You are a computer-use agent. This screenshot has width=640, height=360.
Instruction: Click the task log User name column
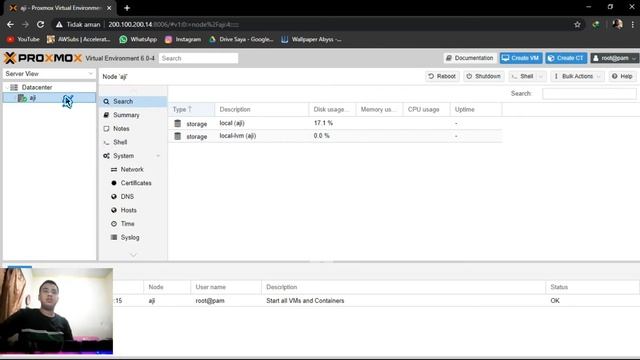226,287
